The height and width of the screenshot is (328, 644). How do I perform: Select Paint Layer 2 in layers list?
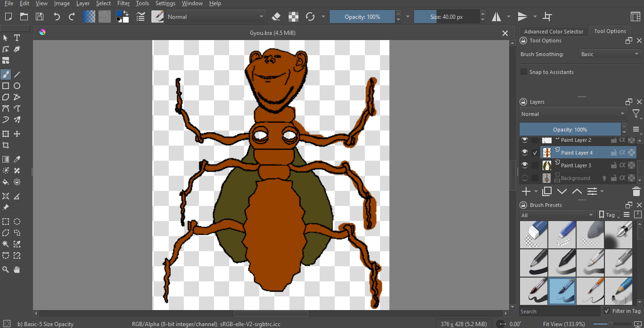(576, 140)
